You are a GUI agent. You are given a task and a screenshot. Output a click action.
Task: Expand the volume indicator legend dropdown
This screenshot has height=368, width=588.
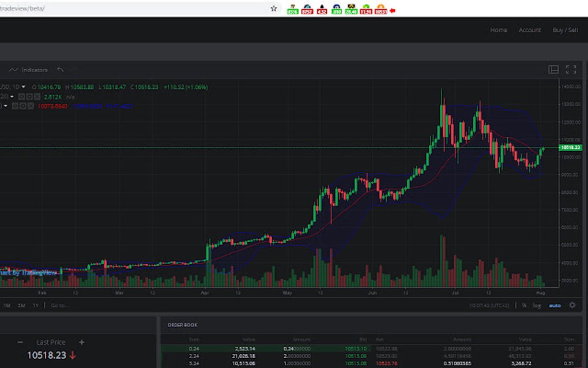click(11, 96)
